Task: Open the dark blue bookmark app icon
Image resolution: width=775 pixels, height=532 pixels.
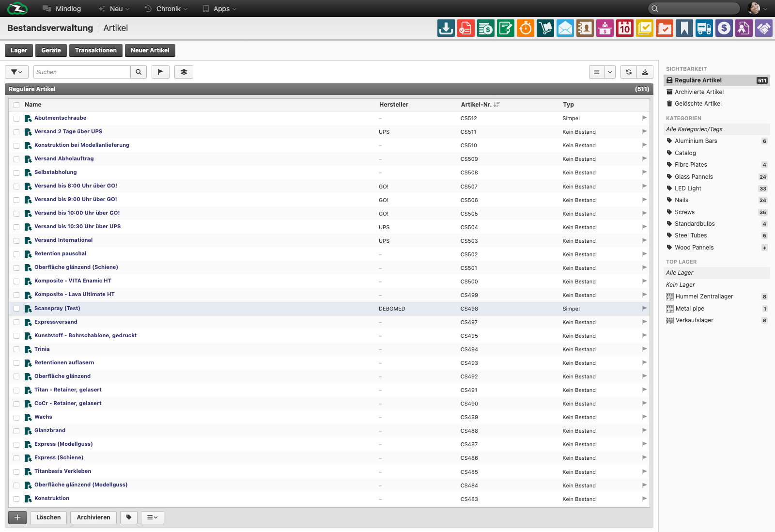Action: tap(684, 28)
